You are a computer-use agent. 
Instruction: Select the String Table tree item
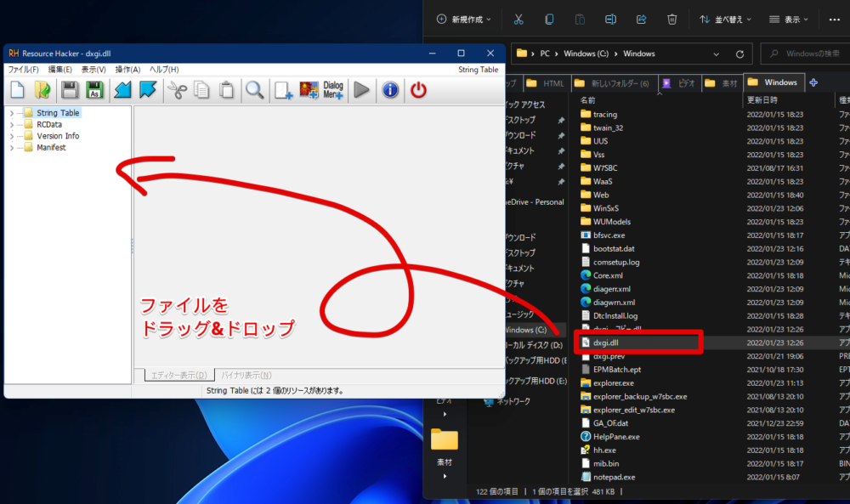(58, 113)
